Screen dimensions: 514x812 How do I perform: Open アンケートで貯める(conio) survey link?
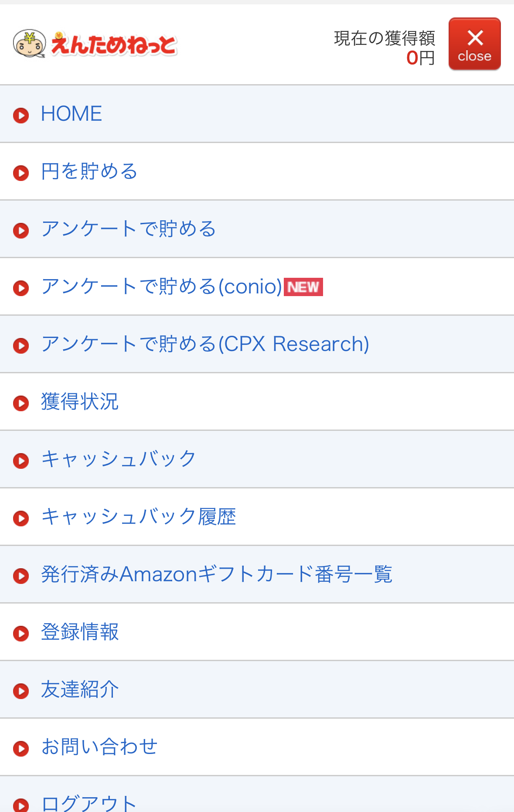click(x=161, y=287)
